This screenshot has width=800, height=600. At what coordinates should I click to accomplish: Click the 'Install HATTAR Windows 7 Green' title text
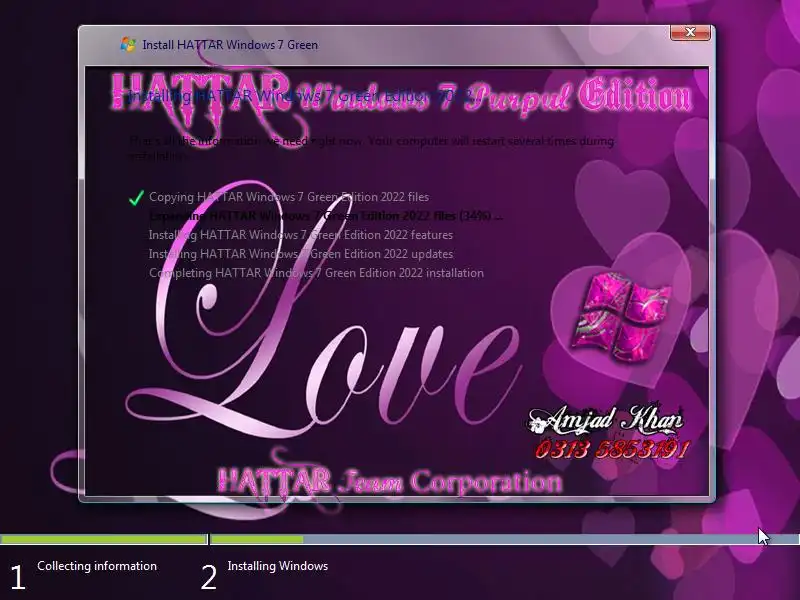[x=230, y=45]
